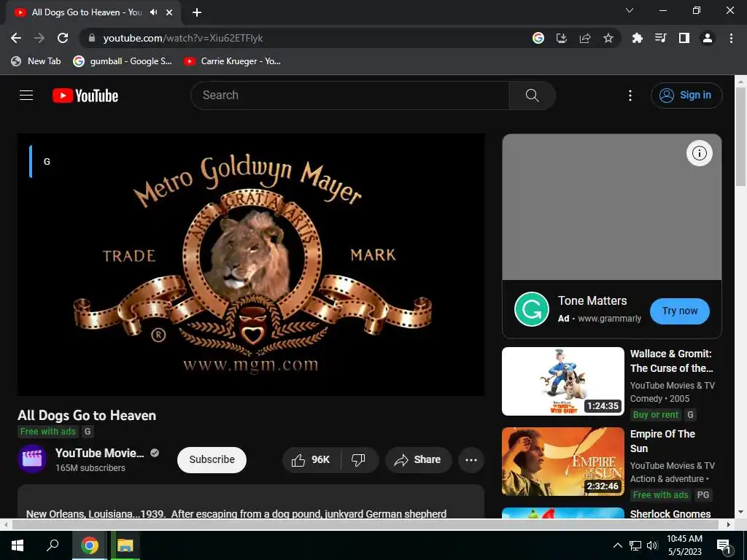Open the Grammarly ad logo

(x=532, y=309)
